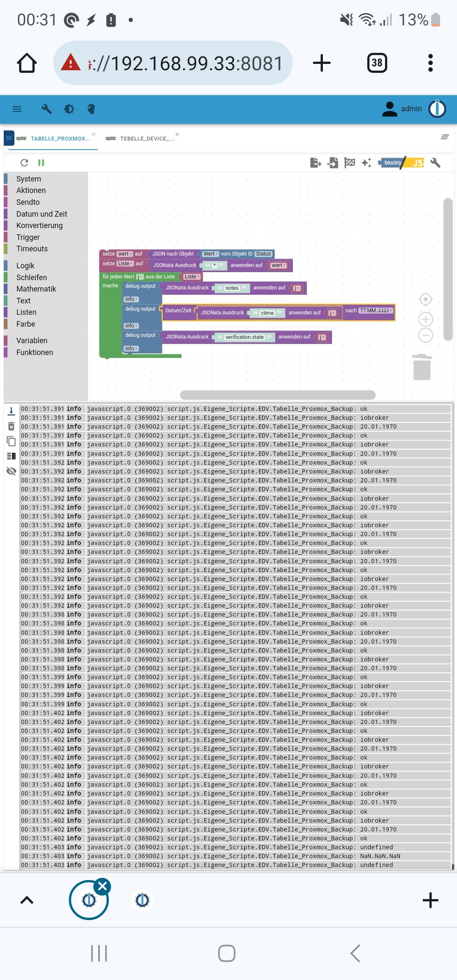Open the tab overflow list icon
Image resolution: width=457 pixels, height=980 pixels.
click(445, 137)
